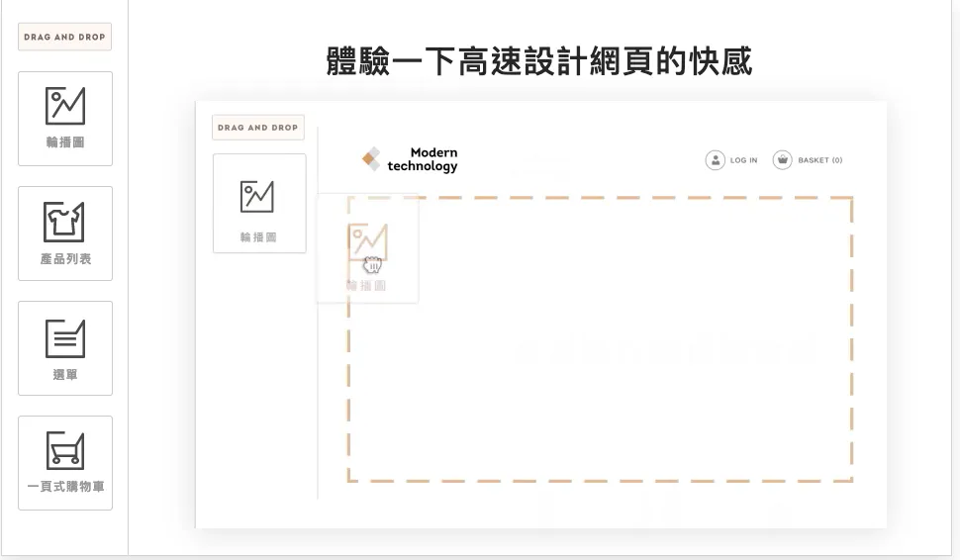Image resolution: width=960 pixels, height=560 pixels.
Task: Select the 產品列表 product list block
Action: tap(65, 233)
